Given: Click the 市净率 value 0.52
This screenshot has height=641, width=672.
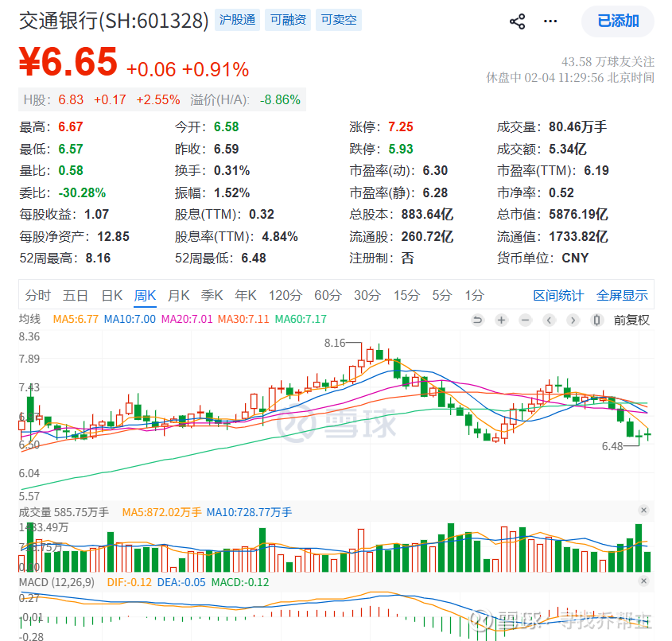Looking at the screenshot, I should (561, 192).
